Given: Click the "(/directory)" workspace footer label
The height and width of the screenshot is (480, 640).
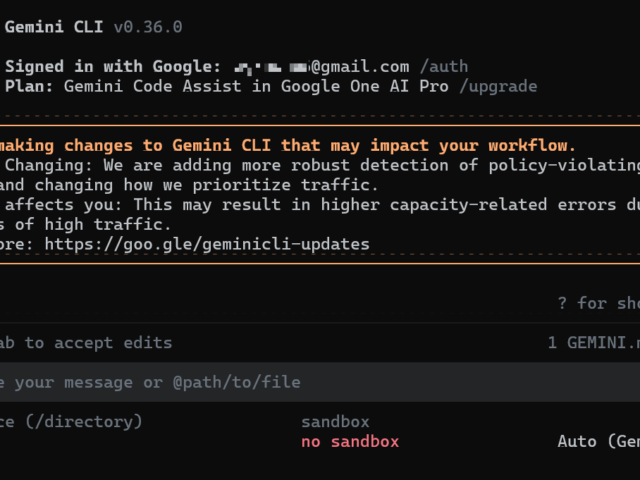Looking at the screenshot, I should pyautogui.click(x=84, y=422).
